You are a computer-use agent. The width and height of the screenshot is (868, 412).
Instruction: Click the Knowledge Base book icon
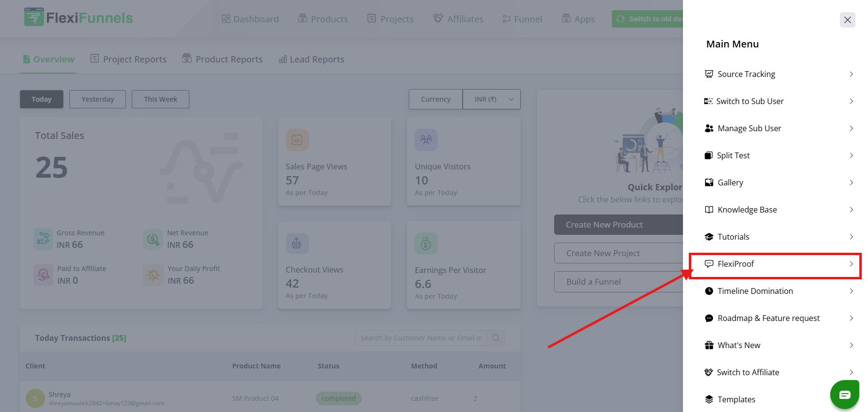709,210
